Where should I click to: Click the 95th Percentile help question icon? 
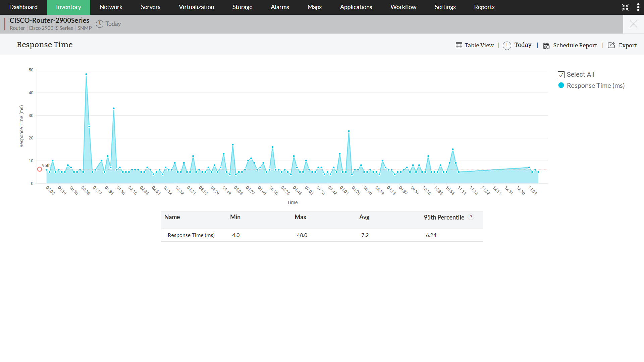click(471, 217)
